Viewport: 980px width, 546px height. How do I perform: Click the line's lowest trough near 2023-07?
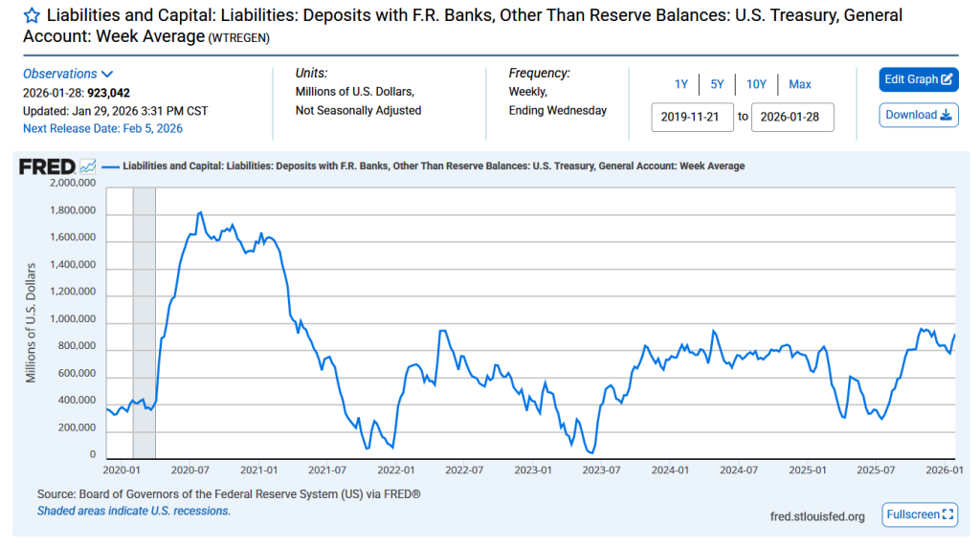(x=591, y=453)
